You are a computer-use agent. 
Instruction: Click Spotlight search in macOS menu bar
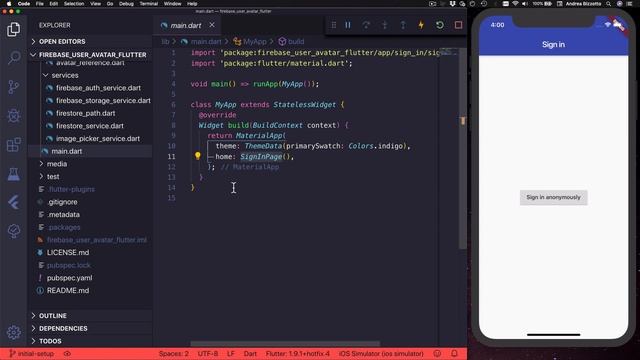pos(609,4)
